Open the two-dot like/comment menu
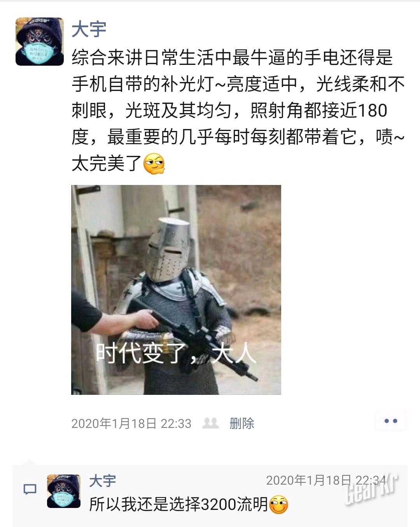Screen dimensions: 420x527 (x=390, y=421)
